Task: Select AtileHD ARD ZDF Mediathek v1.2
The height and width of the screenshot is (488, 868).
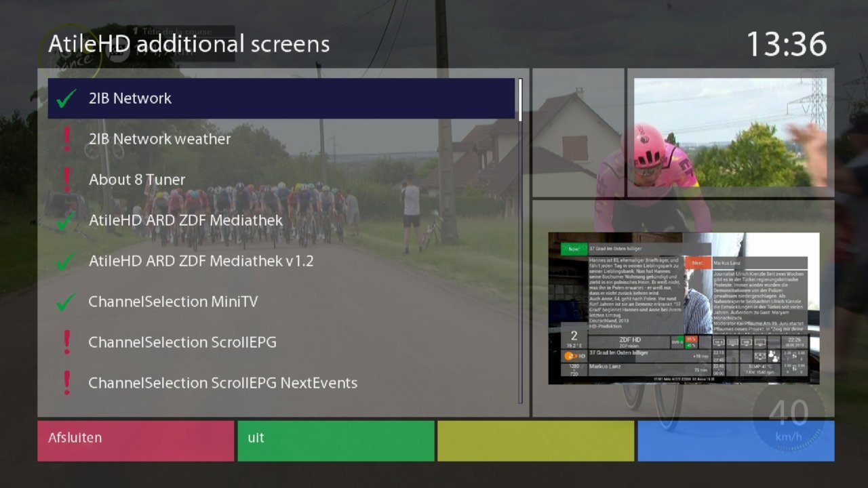Action: [x=201, y=261]
